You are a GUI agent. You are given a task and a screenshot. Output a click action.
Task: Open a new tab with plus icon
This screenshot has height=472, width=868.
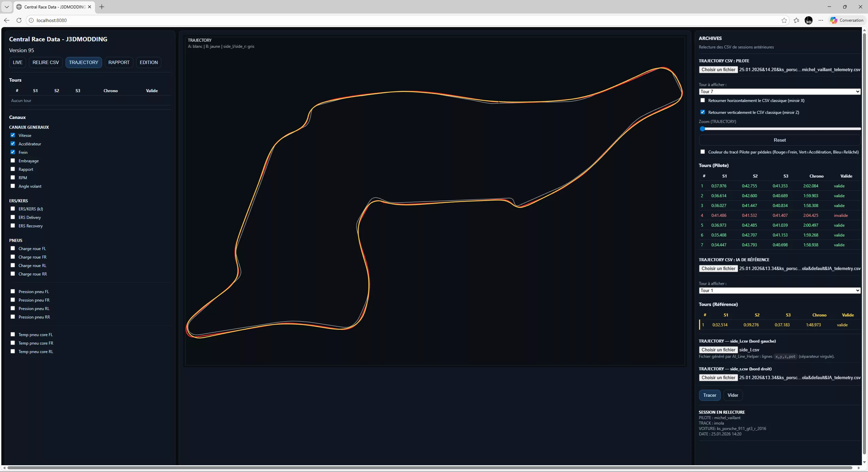pos(102,7)
